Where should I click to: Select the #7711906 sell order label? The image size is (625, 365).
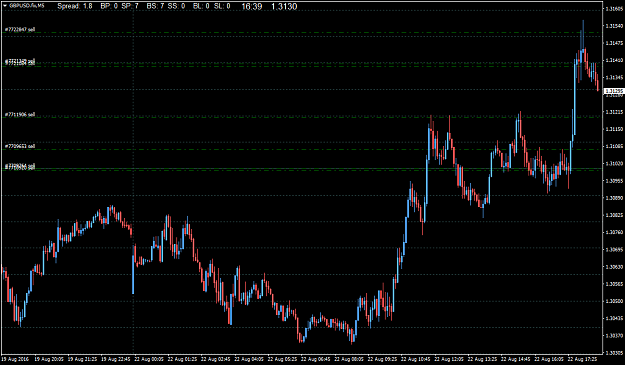[20, 115]
